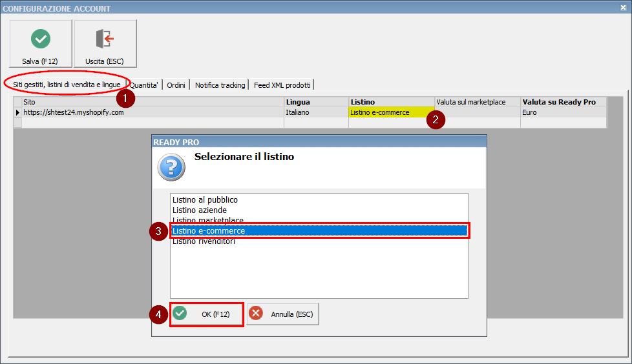Image resolution: width=632 pixels, height=364 pixels.
Task: Open the Siti gestiti, listini di vendita tab
Action: tap(67, 85)
